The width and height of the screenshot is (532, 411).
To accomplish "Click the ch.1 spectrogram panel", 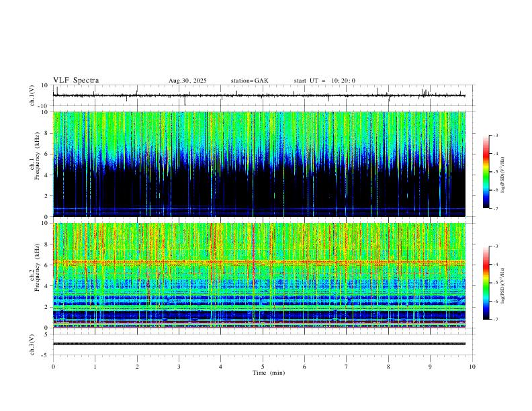I will coord(259,164).
